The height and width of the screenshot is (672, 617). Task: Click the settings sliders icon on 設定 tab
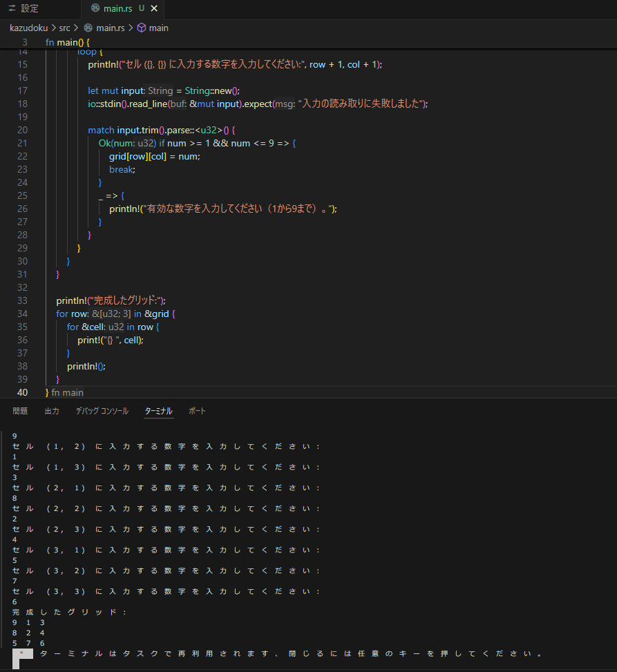(x=12, y=8)
